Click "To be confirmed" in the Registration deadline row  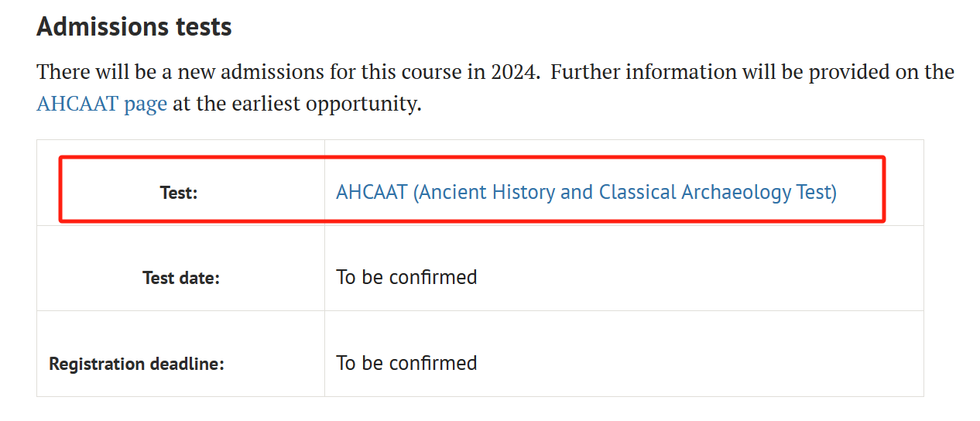coord(406,363)
